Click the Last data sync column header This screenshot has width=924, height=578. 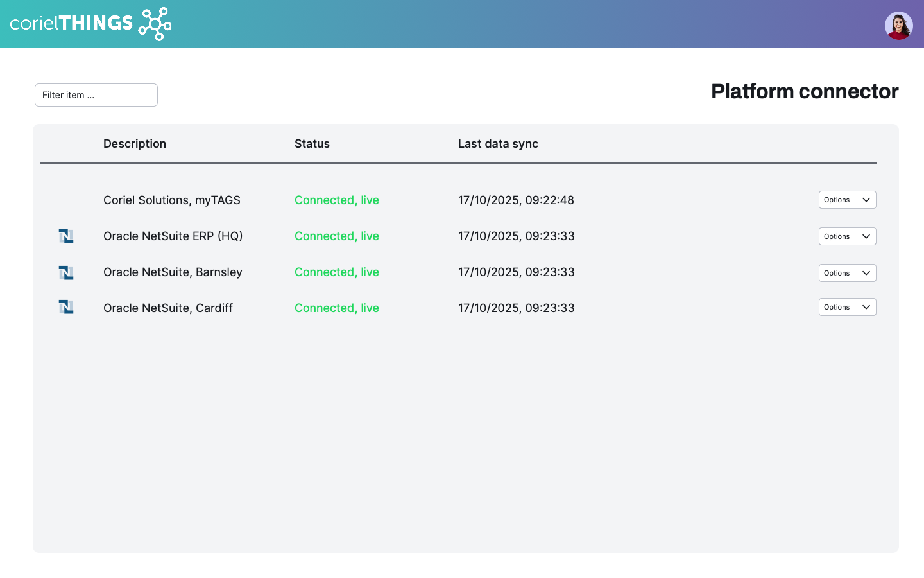(x=498, y=144)
